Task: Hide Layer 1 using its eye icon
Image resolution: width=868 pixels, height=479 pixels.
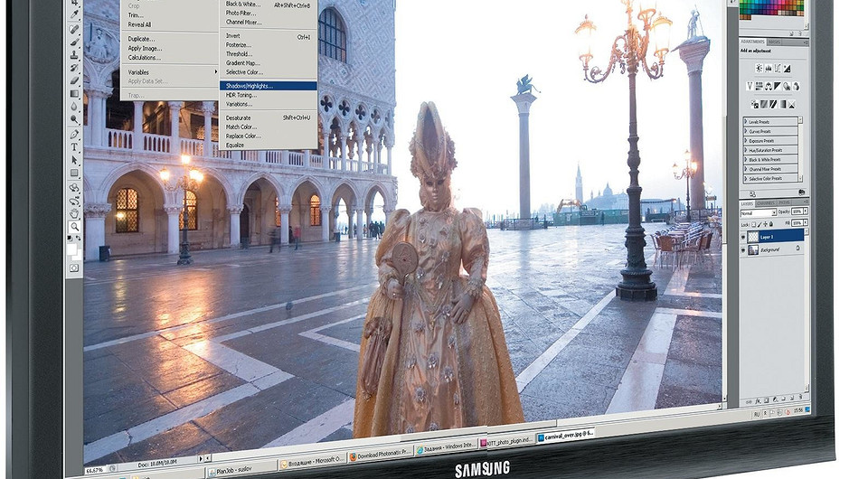Action: pos(744,238)
